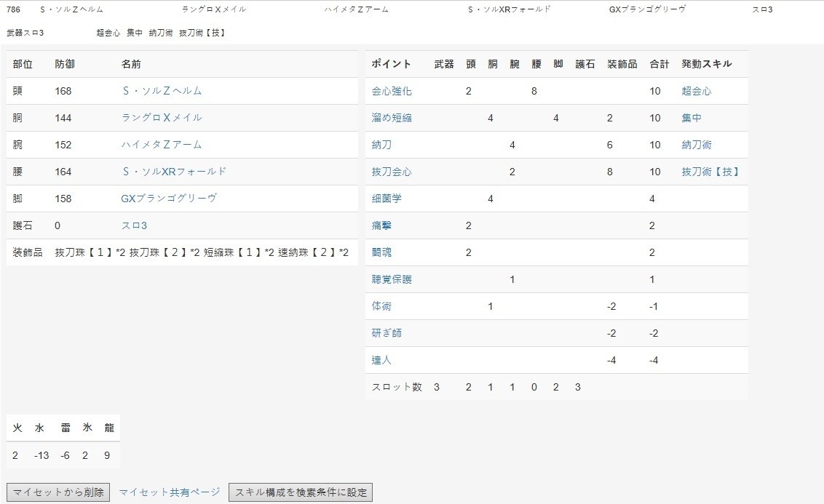This screenshot has width=824, height=504.
Task: Click the 会心強化 skill point link
Action: point(392,91)
